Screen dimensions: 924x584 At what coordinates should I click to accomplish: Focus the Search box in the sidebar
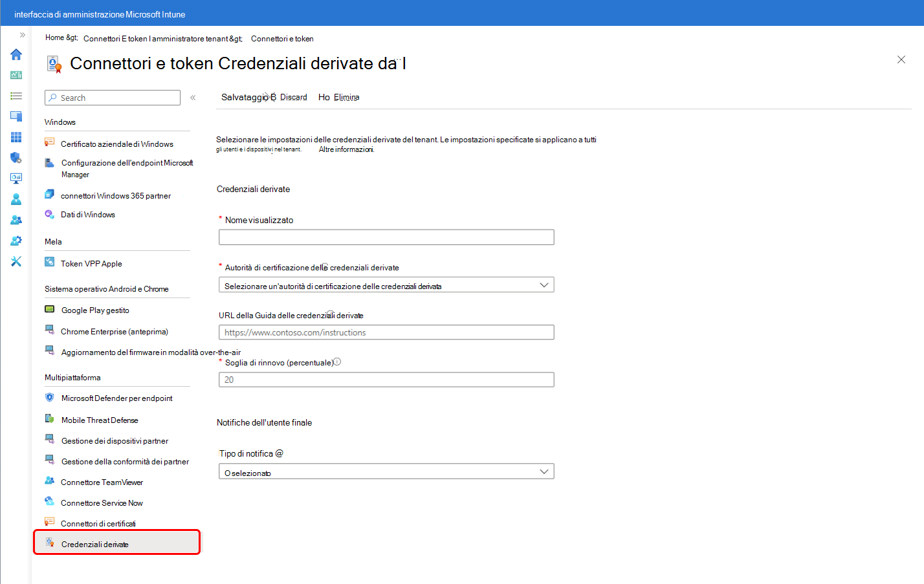coord(113,98)
